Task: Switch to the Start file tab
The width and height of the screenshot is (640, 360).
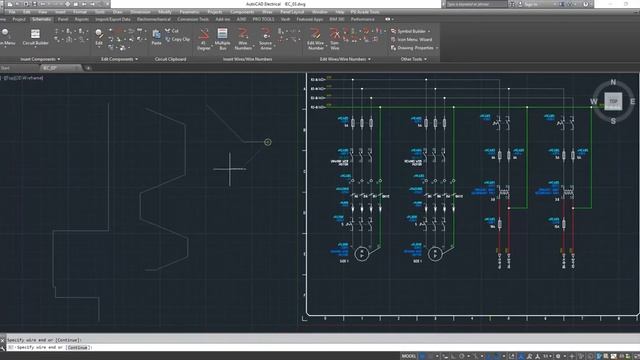Action: [x=5, y=68]
